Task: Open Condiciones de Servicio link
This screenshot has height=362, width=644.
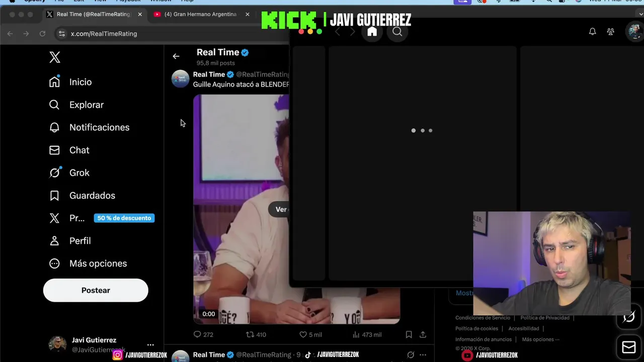Action: coord(482,318)
